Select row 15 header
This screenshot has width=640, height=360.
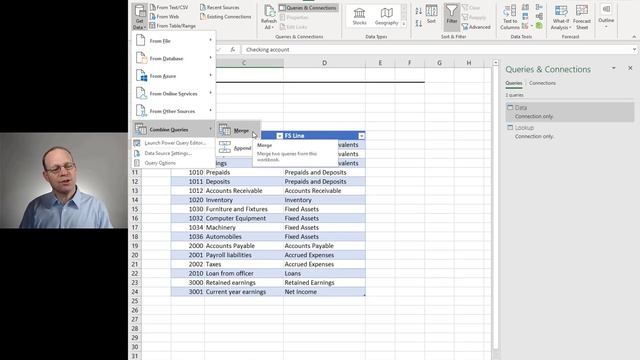pos(135,209)
